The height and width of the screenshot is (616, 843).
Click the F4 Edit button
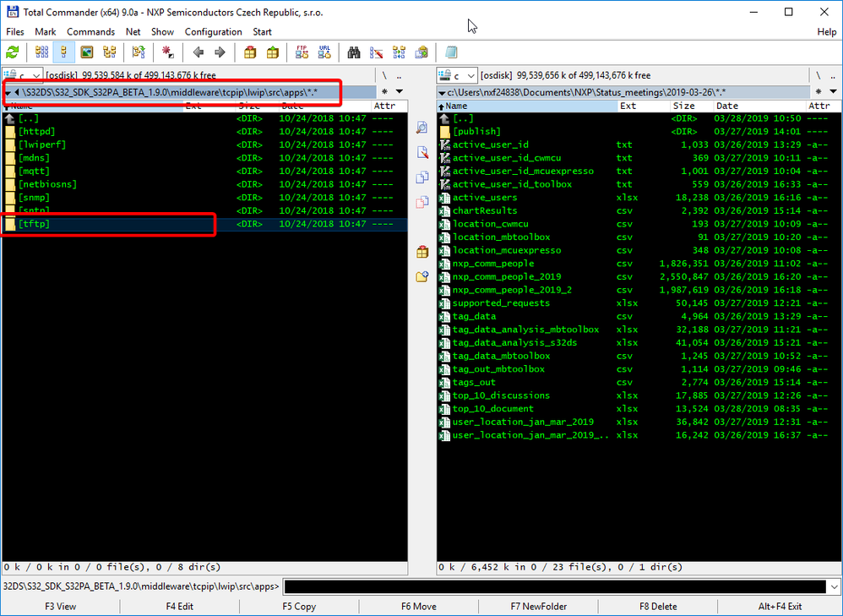tap(180, 607)
